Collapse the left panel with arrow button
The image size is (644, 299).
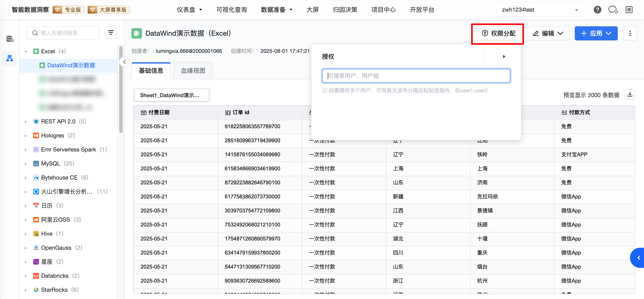pyautogui.click(x=124, y=62)
